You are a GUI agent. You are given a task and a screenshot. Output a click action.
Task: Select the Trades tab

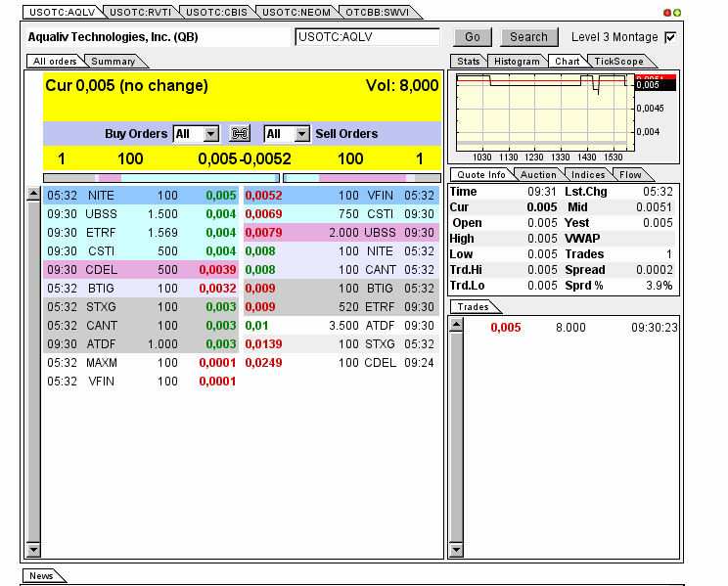pos(474,307)
